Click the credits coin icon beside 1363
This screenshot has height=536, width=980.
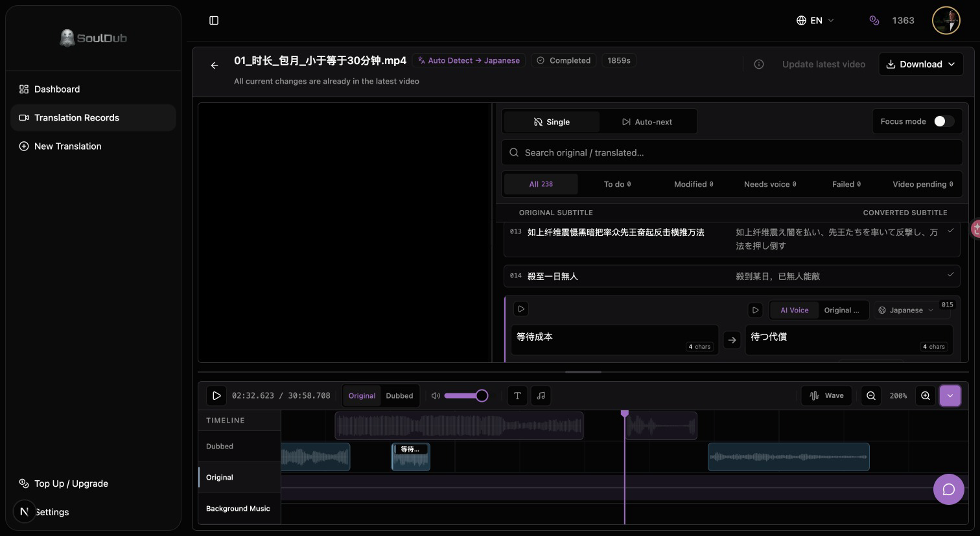[874, 21]
